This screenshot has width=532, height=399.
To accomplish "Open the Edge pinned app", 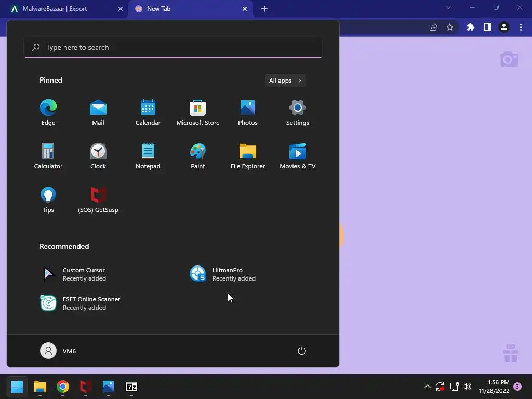I will (48, 113).
